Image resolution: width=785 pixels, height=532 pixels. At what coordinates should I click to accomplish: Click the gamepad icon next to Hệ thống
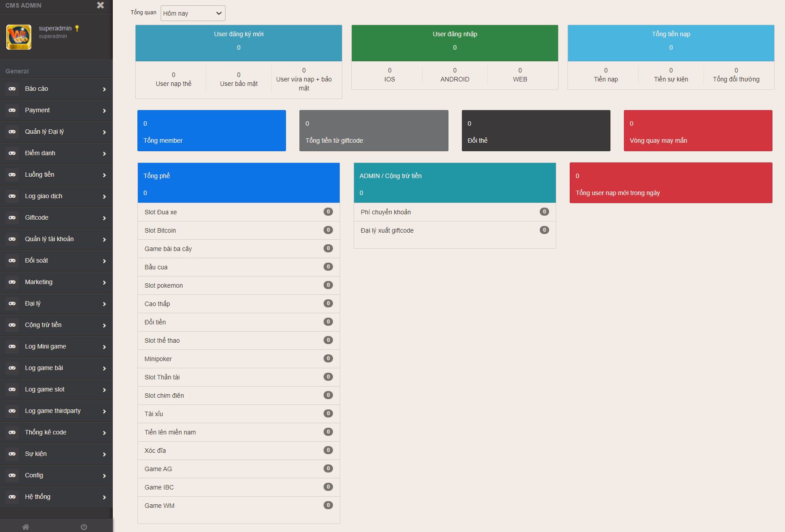tap(12, 497)
